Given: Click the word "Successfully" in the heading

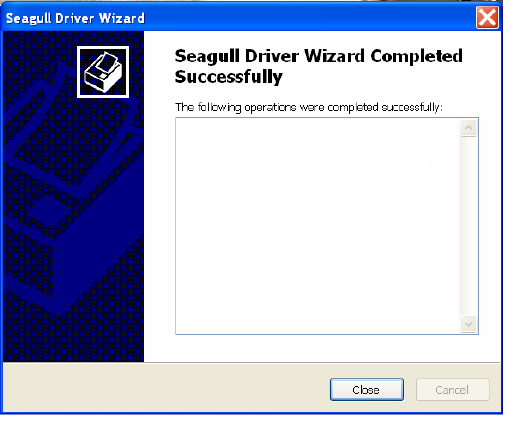Looking at the screenshot, I should tap(229, 77).
